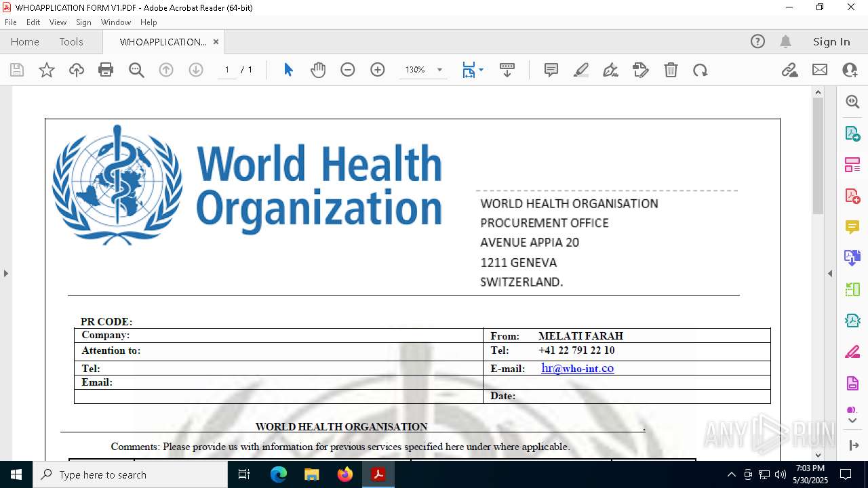Click the Sign In button
868x488 pixels.
point(831,41)
